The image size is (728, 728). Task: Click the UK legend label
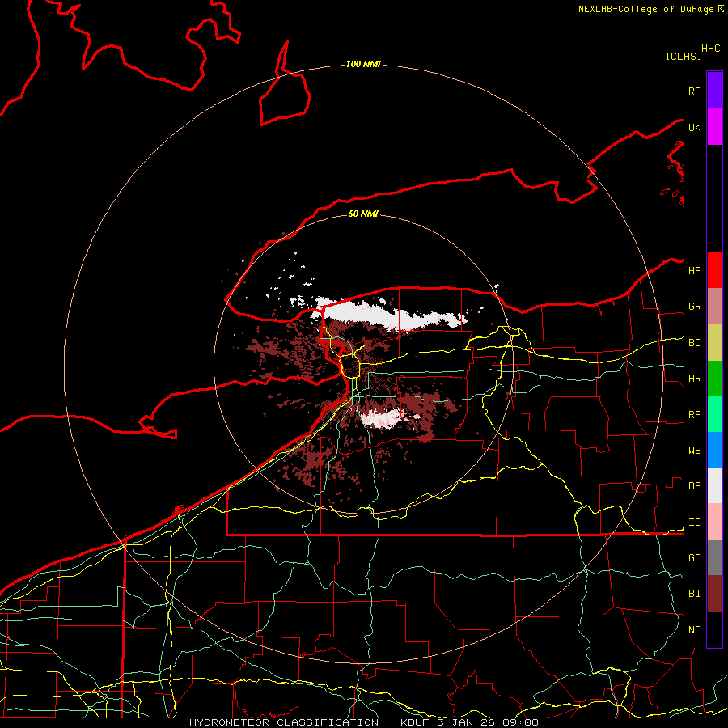tap(694, 128)
